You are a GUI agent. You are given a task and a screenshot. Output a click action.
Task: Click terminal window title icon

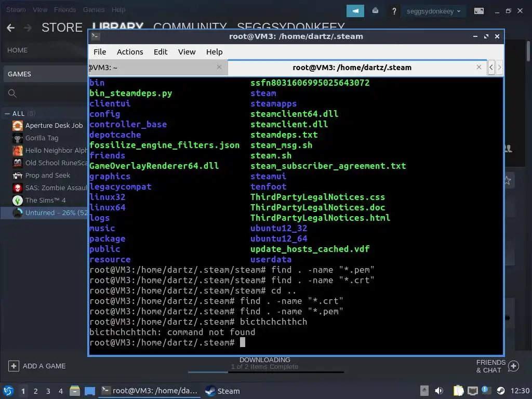click(x=96, y=36)
